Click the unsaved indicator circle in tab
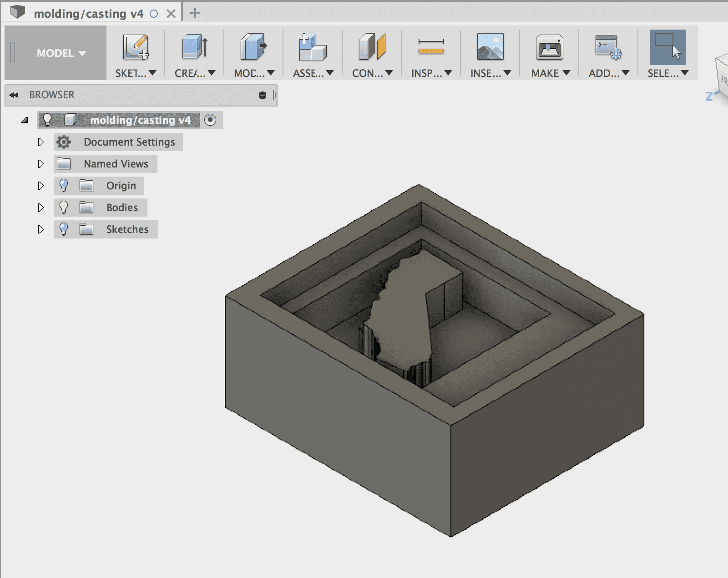This screenshot has width=728, height=578. pyautogui.click(x=154, y=14)
